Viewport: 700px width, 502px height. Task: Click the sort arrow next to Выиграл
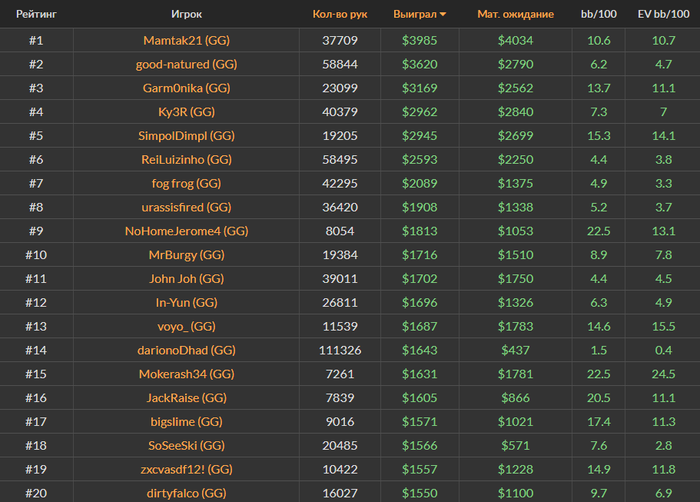coord(443,15)
